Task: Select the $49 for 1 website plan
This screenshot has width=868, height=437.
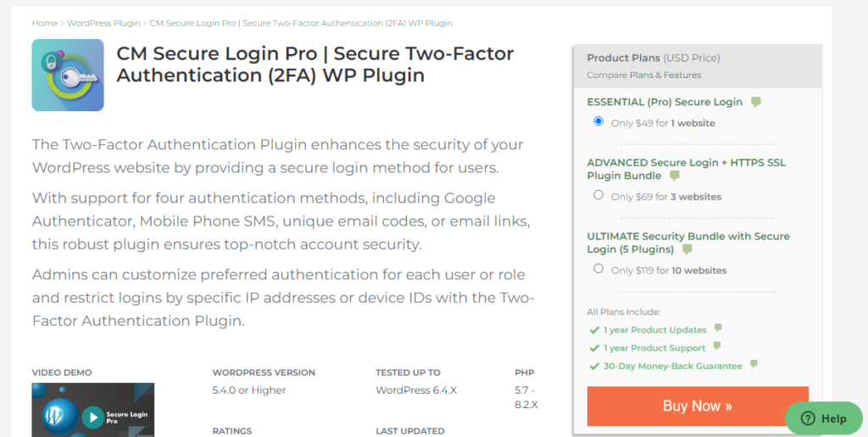Action: pyautogui.click(x=598, y=121)
